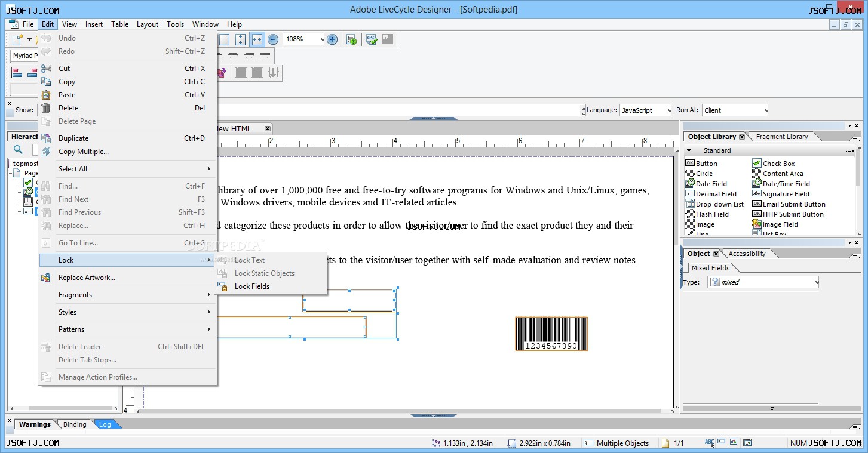Click the Copy icon in Edit menu

46,82
